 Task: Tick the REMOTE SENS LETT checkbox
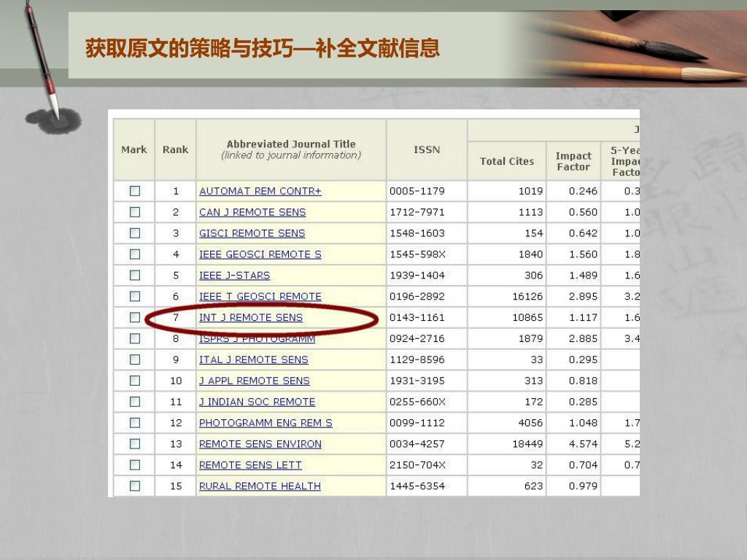coord(135,464)
